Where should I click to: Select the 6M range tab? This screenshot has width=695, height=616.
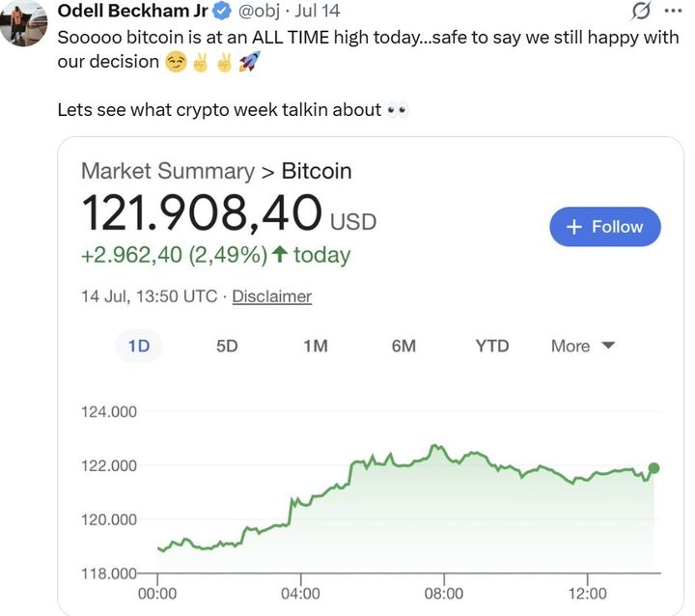tap(403, 346)
